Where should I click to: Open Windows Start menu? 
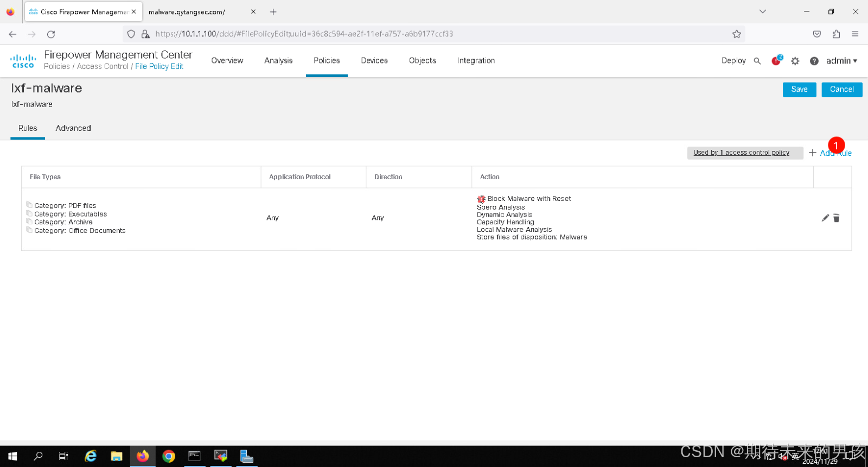coord(12,456)
